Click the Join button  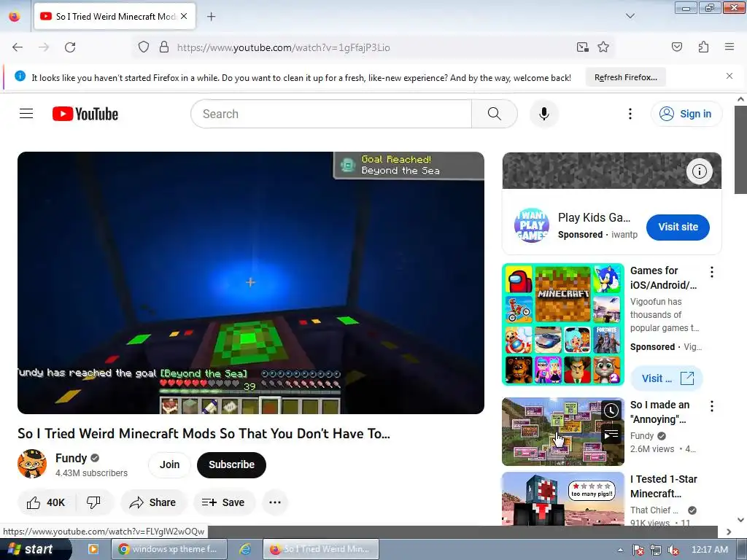[169, 464]
